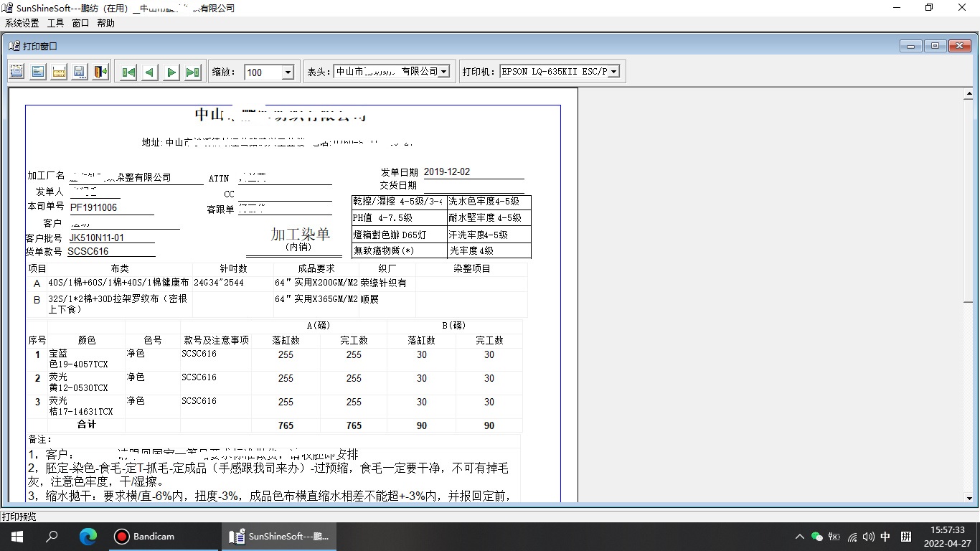Restore the 打印窗口 inner window
Screen dimensions: 980x551
[x=936, y=46]
